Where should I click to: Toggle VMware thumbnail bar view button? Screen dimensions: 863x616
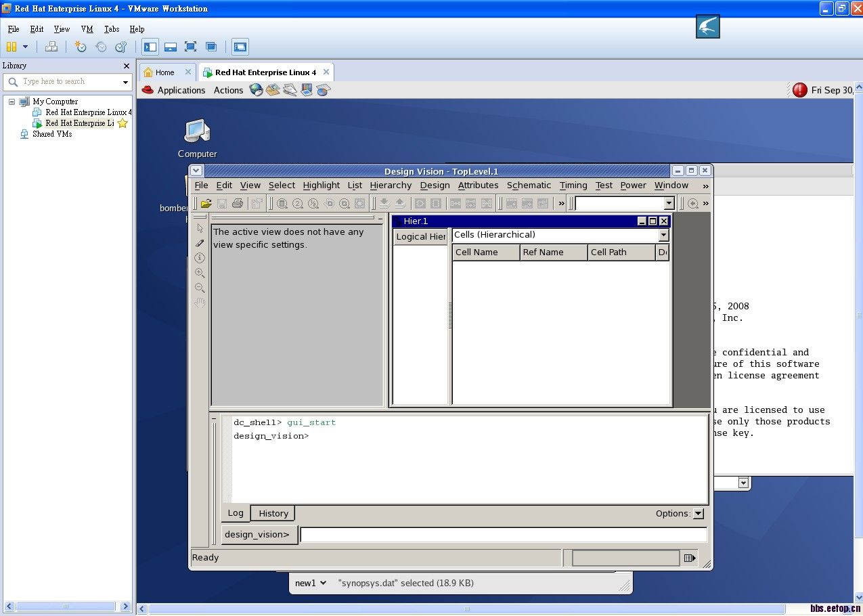[171, 47]
